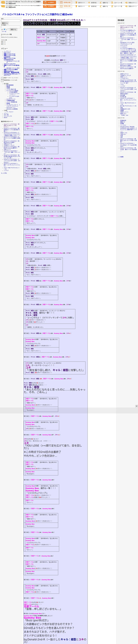
Task: Open ハツネ&シオリ in update history
Action: (124, 78)
